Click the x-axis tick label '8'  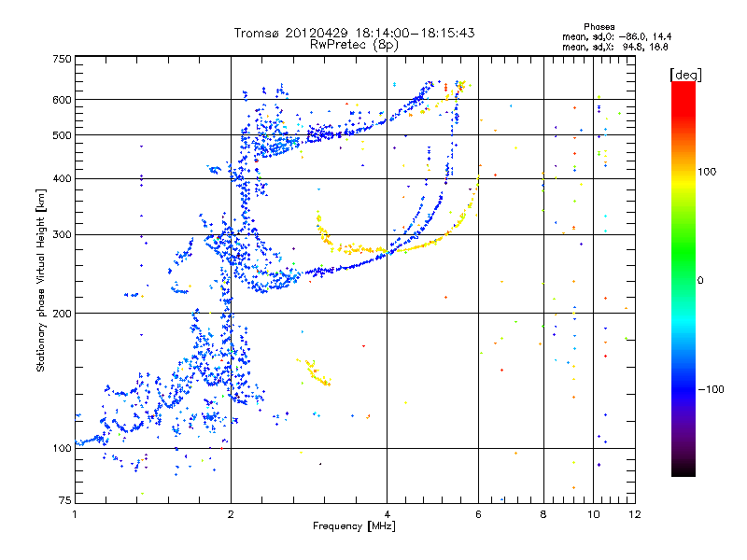(x=543, y=514)
